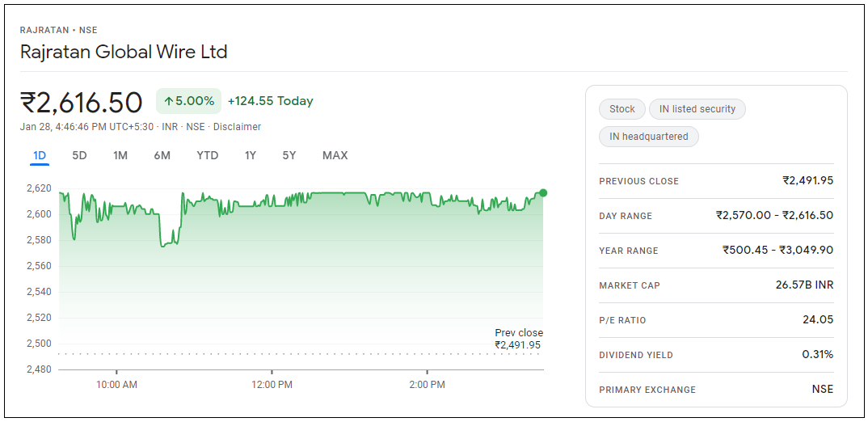Click the year range value ₹500.45 - ₹3,049.90

(777, 251)
